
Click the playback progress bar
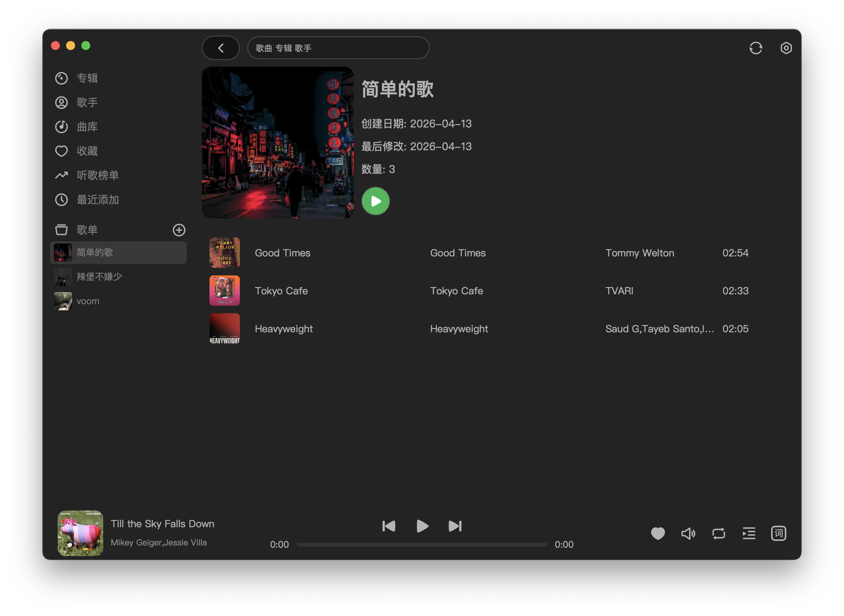(422, 545)
